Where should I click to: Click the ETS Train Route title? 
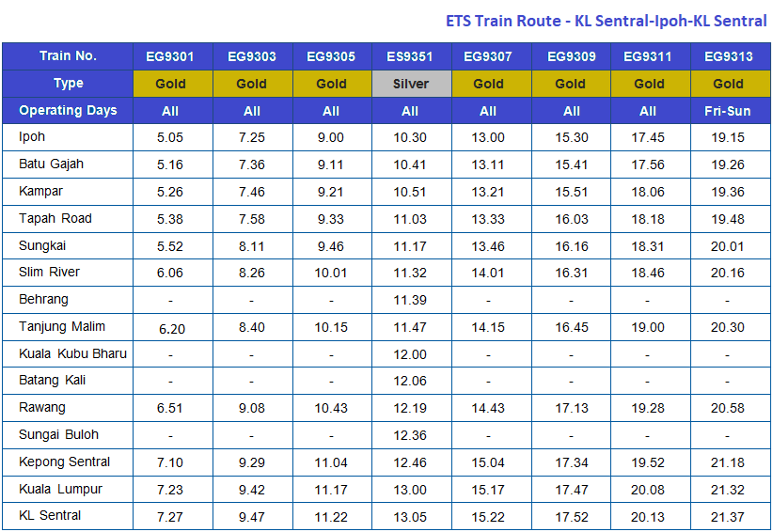pos(606,21)
